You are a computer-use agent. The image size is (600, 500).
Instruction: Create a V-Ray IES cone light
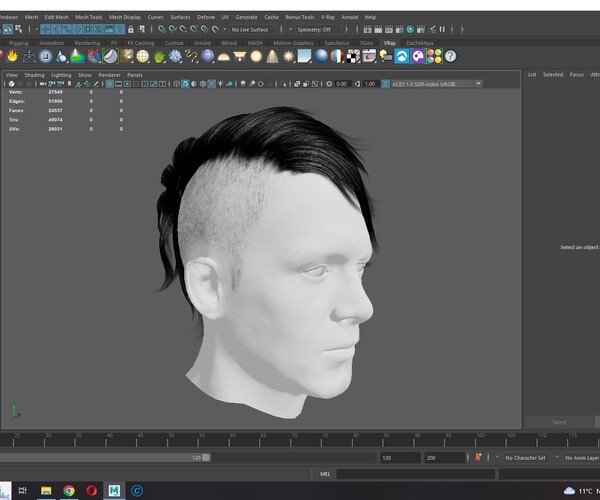pyautogui.click(x=272, y=57)
